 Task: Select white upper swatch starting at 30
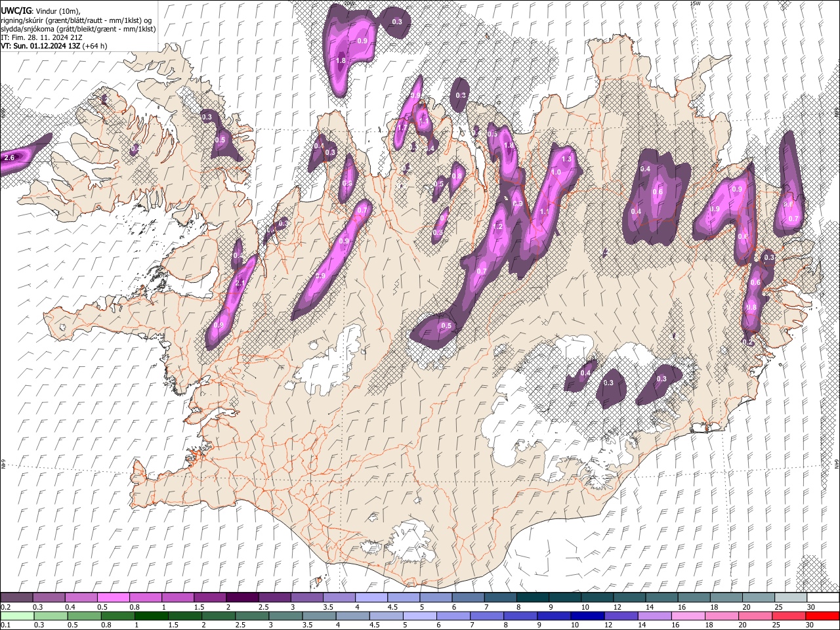[823, 598]
